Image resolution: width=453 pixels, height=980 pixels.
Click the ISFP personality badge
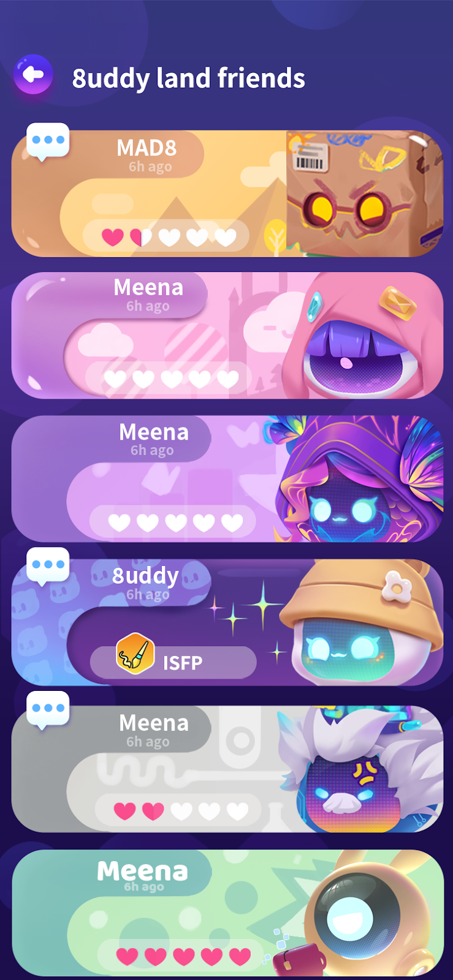click(173, 662)
